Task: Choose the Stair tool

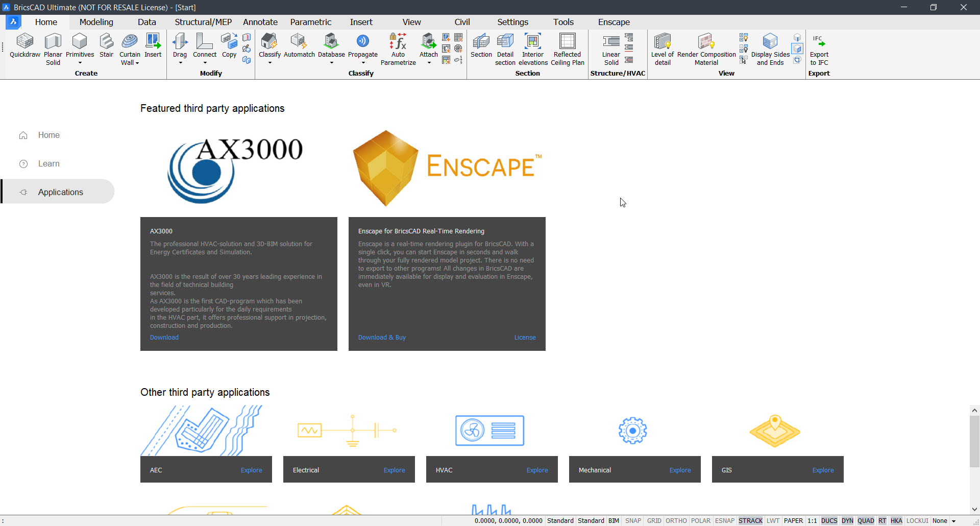Action: (106, 45)
